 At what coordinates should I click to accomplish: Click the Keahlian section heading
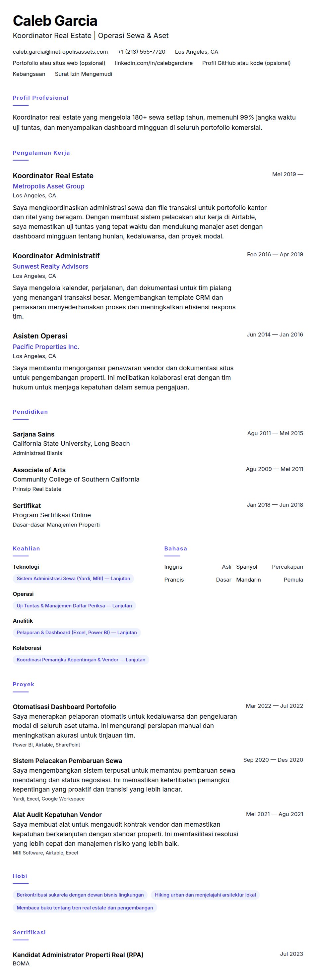tap(26, 548)
